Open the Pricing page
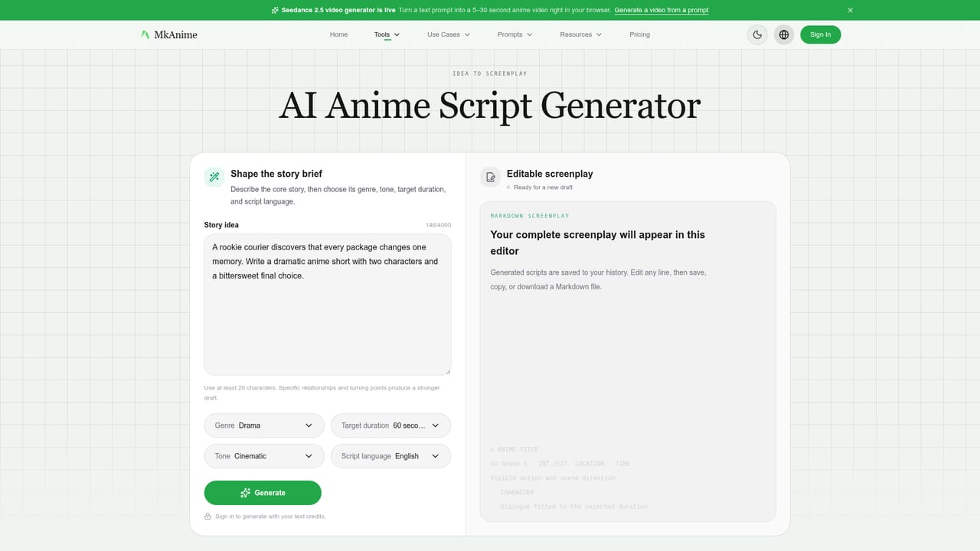This screenshot has width=980, height=551. [x=639, y=34]
